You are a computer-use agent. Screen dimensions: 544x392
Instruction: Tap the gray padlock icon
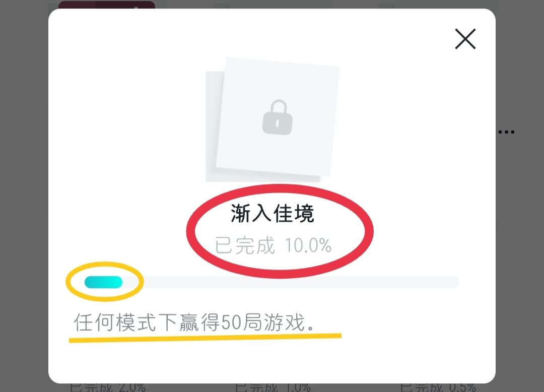click(x=277, y=117)
